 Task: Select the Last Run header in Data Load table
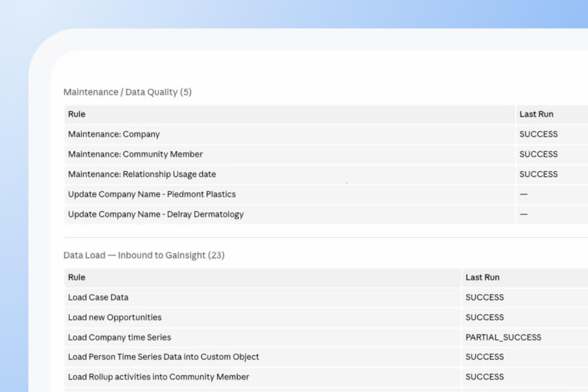(482, 277)
